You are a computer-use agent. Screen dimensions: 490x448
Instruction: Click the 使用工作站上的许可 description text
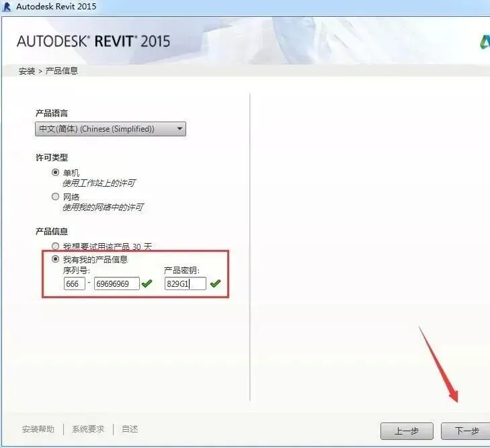coord(99,183)
